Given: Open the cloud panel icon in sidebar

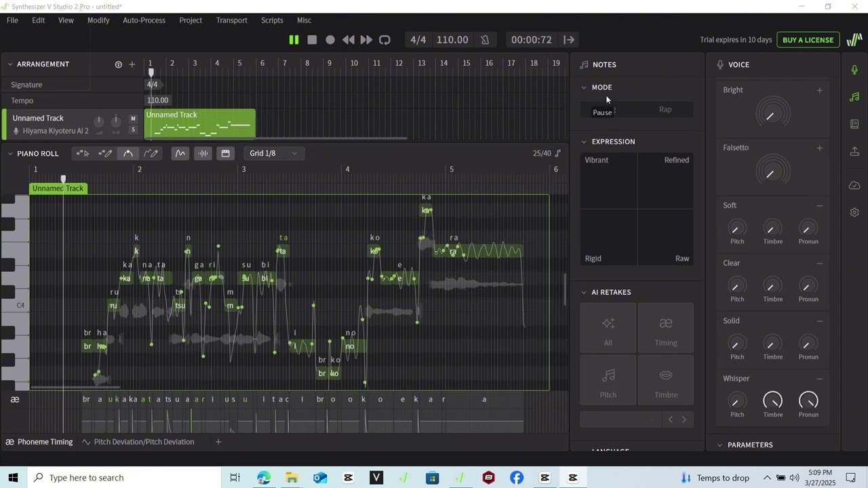Looking at the screenshot, I should [x=854, y=185].
